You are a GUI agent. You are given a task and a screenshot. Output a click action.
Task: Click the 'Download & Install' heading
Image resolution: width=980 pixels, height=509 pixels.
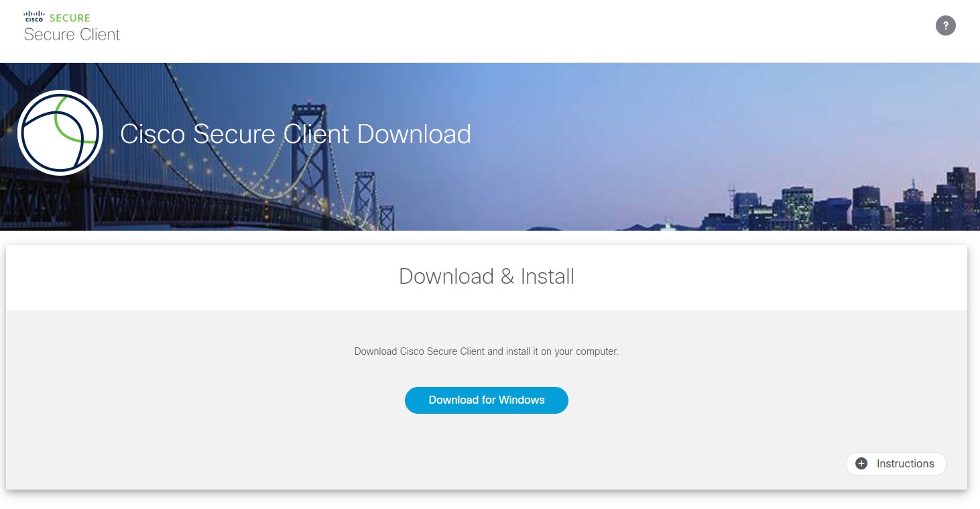click(486, 276)
